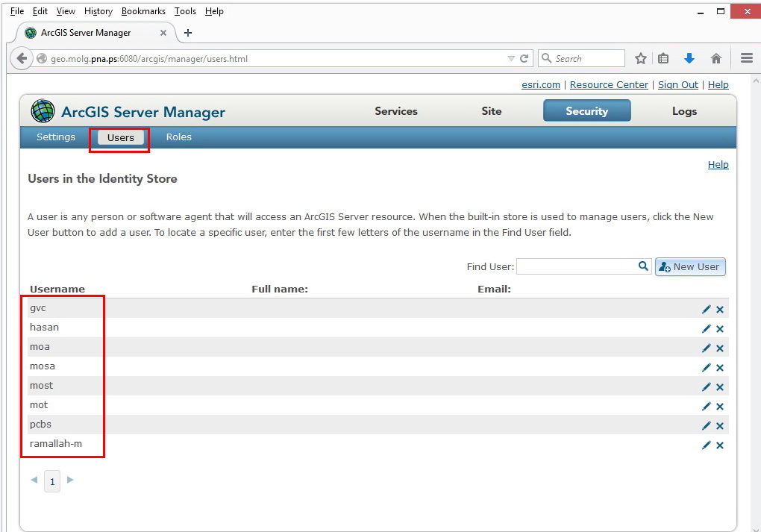This screenshot has height=532, width=761.
Task: Click the New User button
Action: pyautogui.click(x=690, y=266)
